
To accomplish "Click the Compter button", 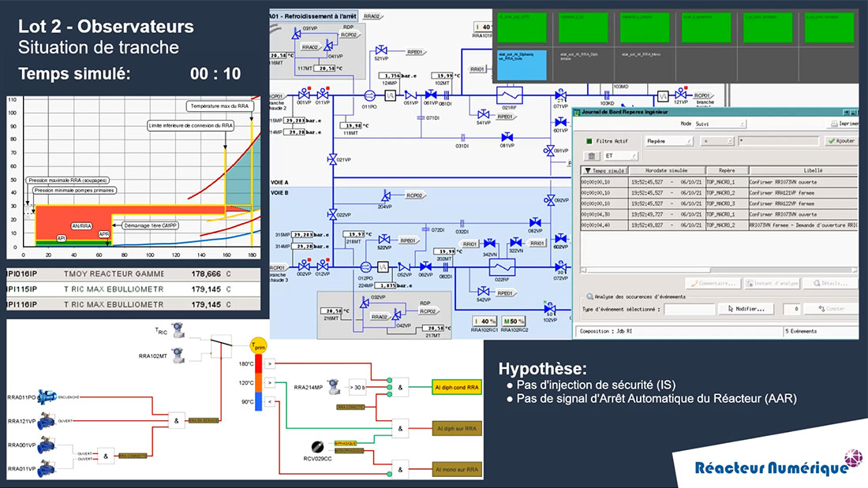I will point(831,309).
